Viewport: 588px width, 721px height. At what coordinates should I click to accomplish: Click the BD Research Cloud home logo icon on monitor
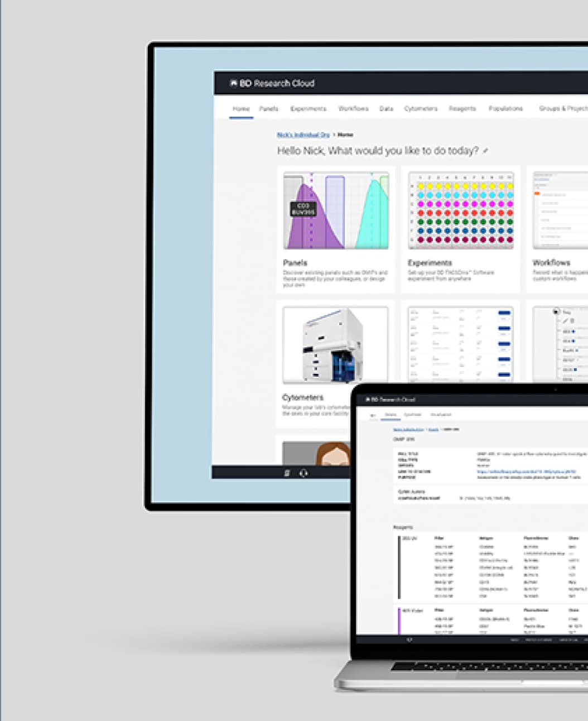[x=234, y=83]
